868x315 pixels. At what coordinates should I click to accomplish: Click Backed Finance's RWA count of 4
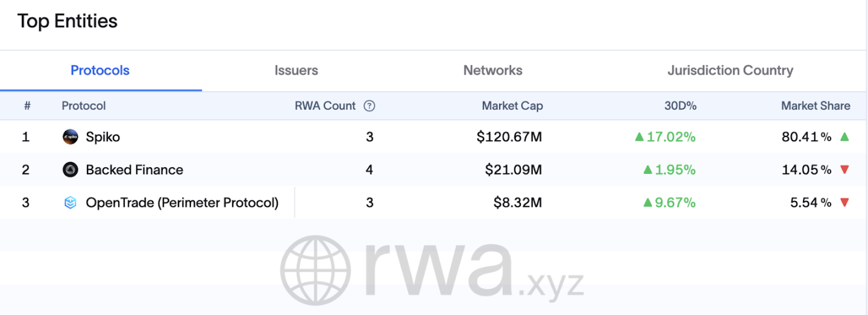[x=370, y=170]
